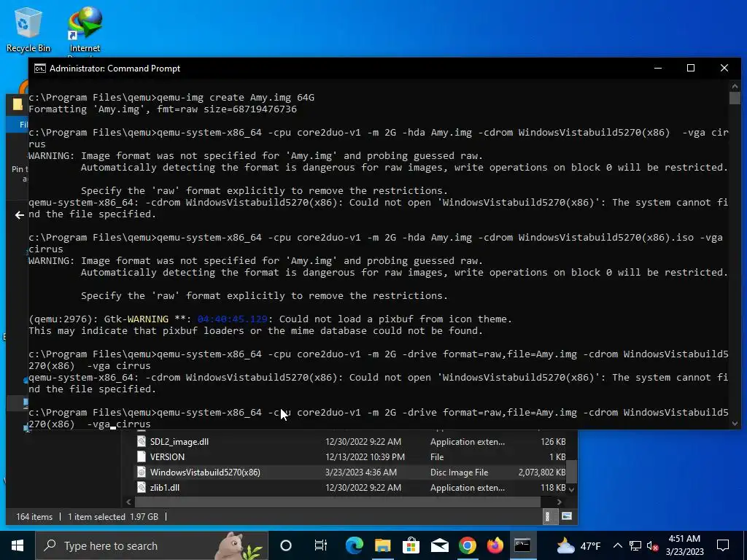747x560 pixels.
Task: Open File Explorer from taskbar
Action: [x=382, y=545]
